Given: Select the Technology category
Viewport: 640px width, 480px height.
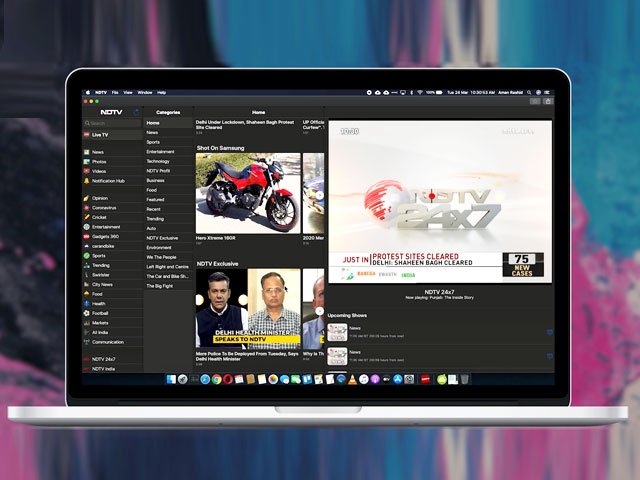Looking at the screenshot, I should coord(168,161).
